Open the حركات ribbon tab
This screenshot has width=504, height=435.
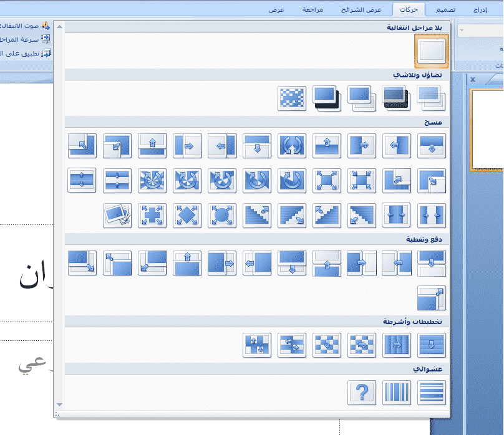[409, 11]
